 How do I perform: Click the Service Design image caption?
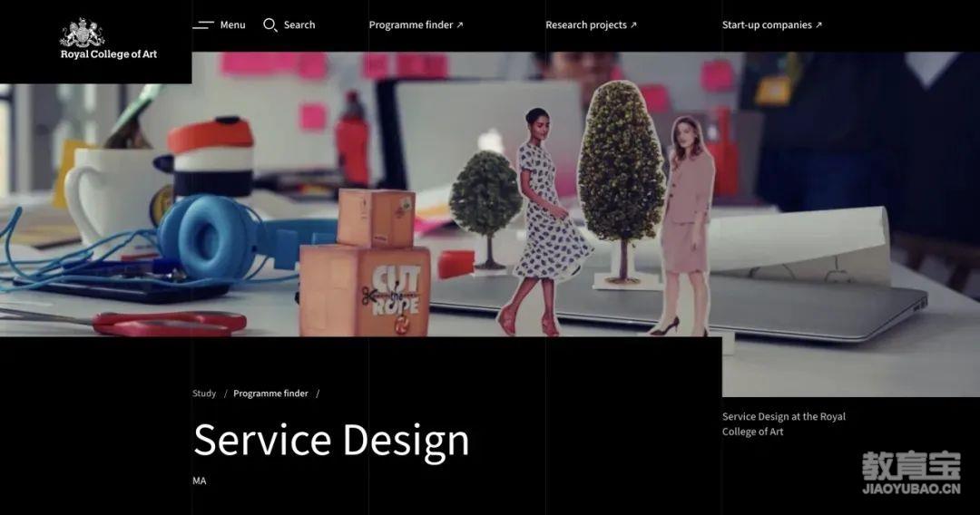pos(784,423)
